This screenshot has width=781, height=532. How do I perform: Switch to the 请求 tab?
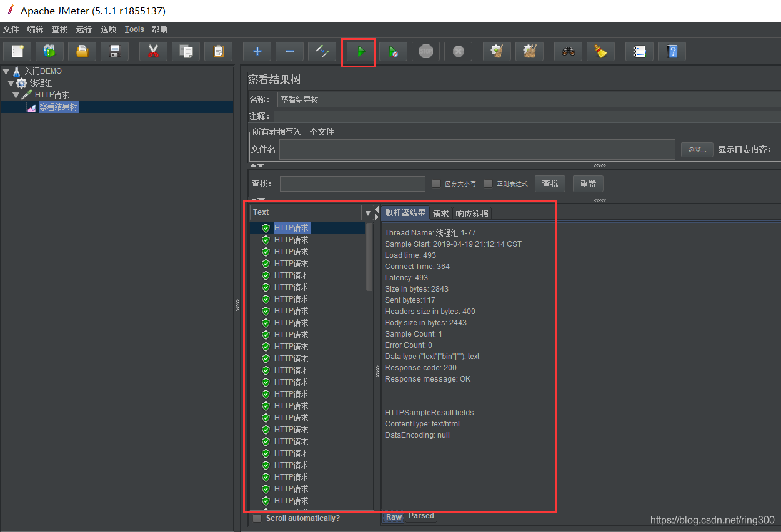441,214
